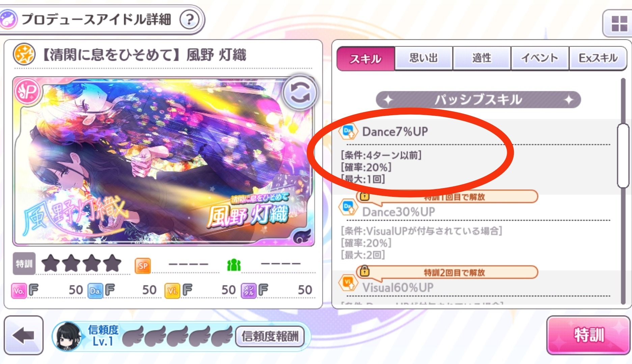Open the 適性 tab
Screen dimensions: 632x364
[x=482, y=58]
